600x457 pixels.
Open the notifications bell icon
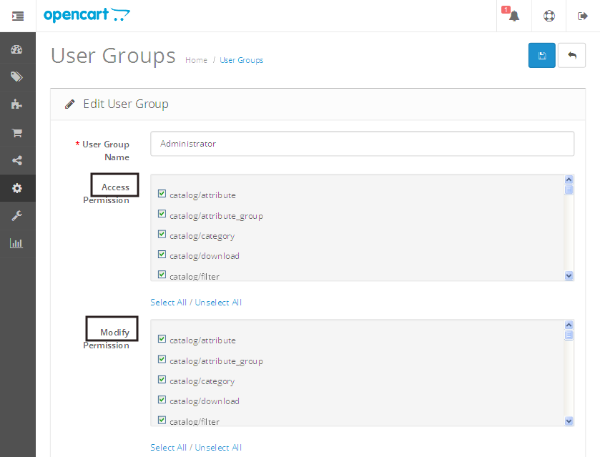(514, 16)
